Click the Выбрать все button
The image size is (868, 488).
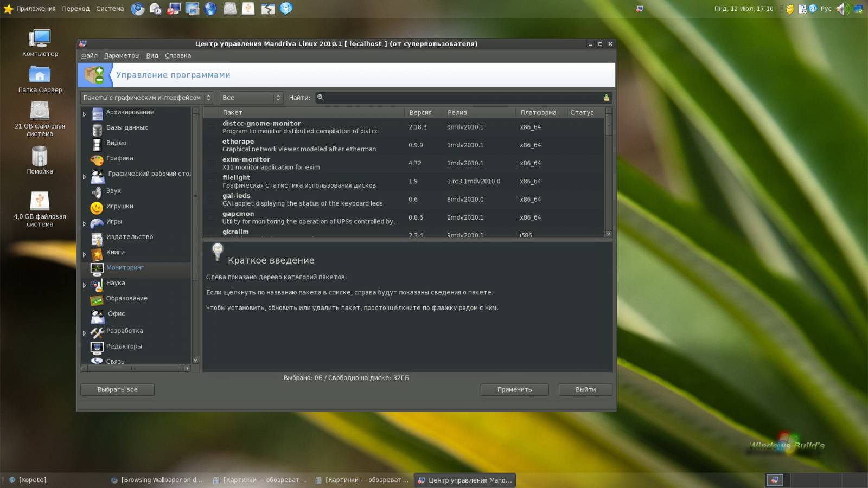point(117,390)
